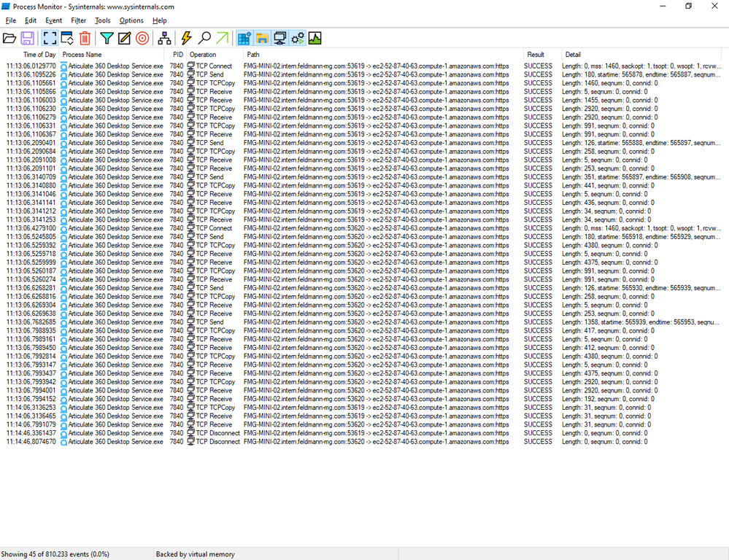Select the event at 11:13:06,1095226

(360, 74)
